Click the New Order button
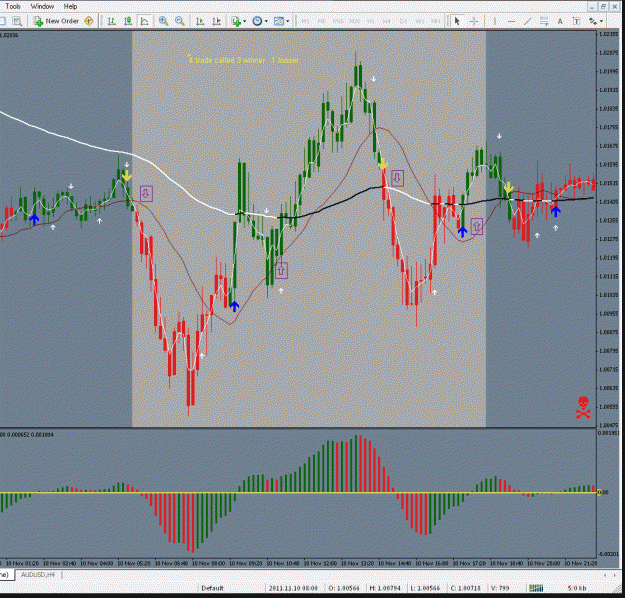Image resolution: width=625 pixels, height=598 pixels. (x=56, y=21)
